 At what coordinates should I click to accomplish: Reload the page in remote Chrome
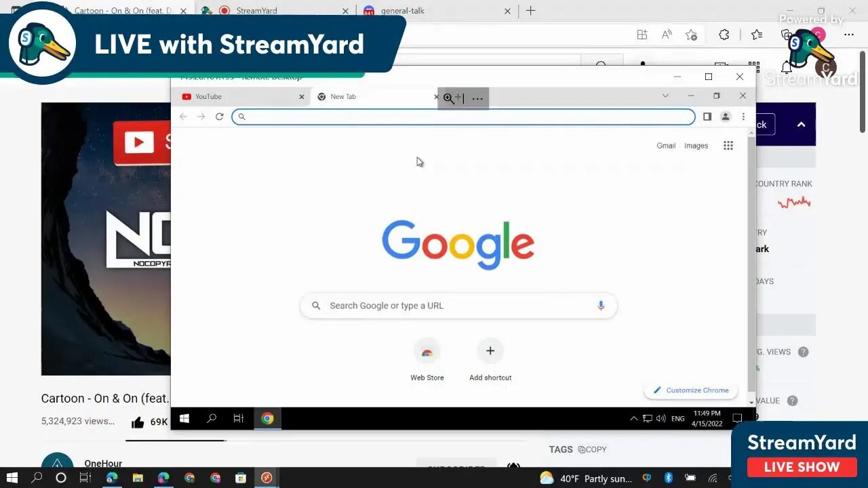[219, 117]
